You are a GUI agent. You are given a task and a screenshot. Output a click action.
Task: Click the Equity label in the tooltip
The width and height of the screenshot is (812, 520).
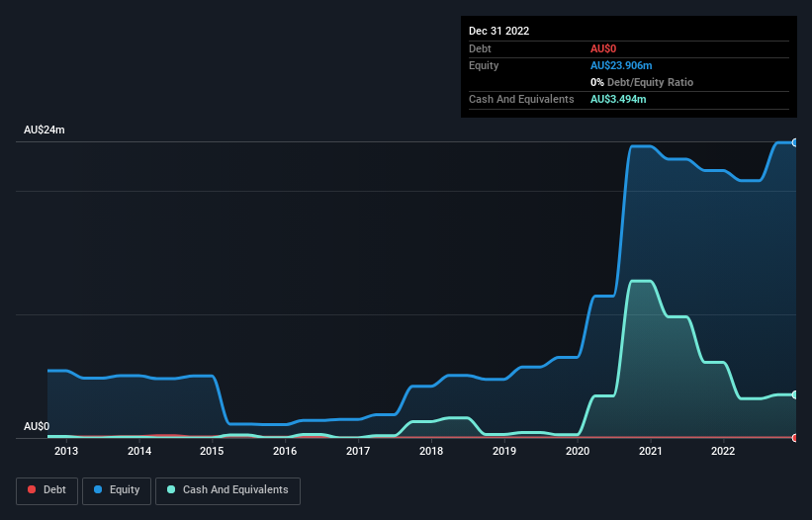[484, 65]
